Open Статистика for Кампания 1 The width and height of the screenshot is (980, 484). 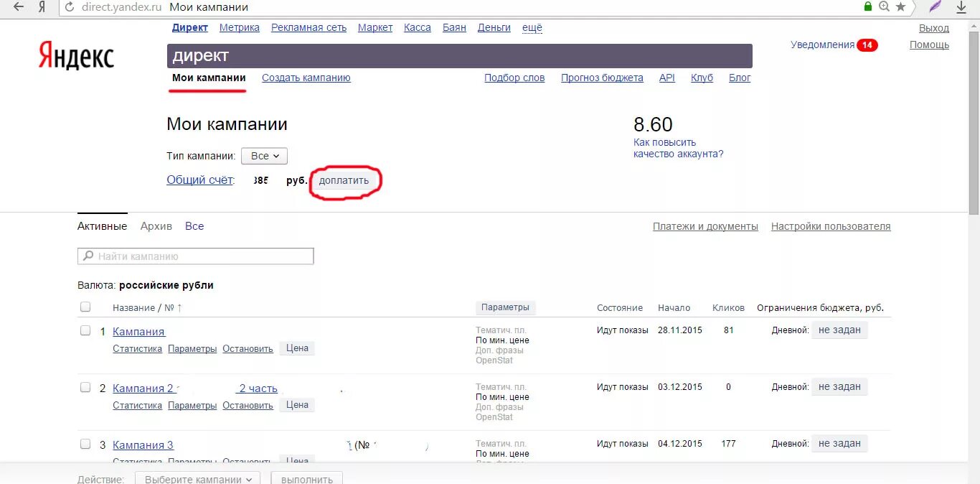(137, 348)
